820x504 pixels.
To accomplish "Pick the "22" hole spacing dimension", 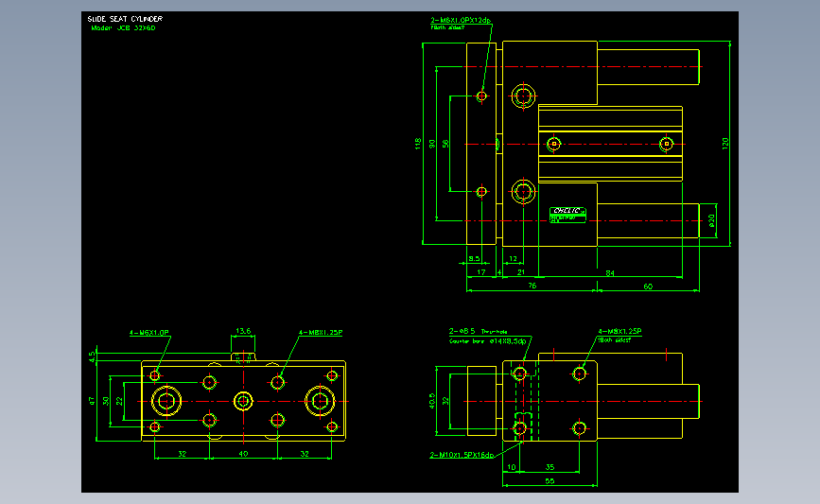I will point(119,401).
